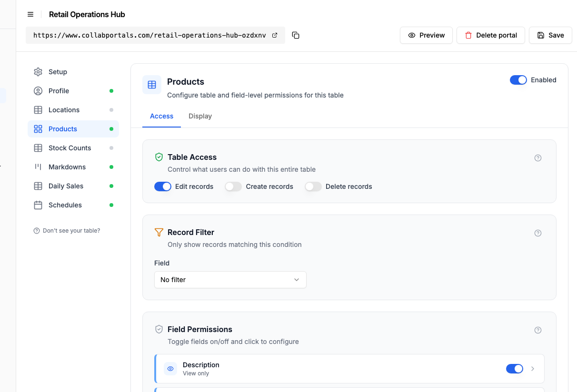This screenshot has height=392, width=577.
Task: Disable the Edit records toggle
Action: (163, 186)
